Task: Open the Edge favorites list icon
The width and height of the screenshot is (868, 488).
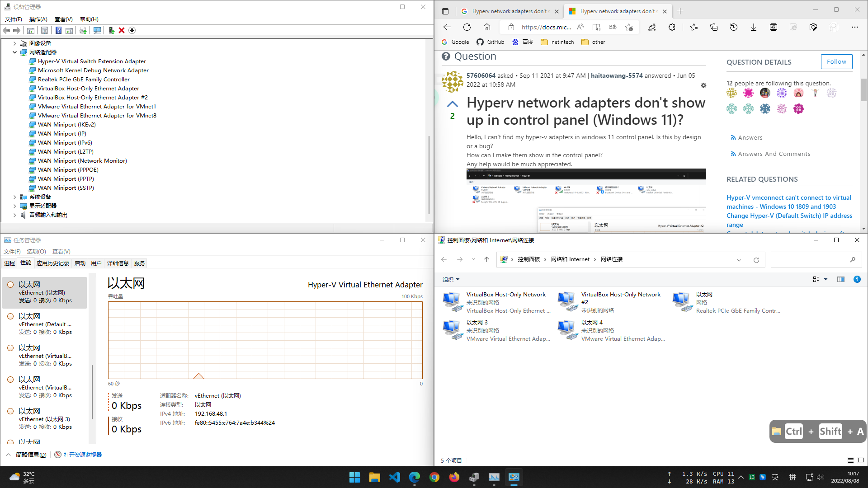Action: [x=694, y=27]
